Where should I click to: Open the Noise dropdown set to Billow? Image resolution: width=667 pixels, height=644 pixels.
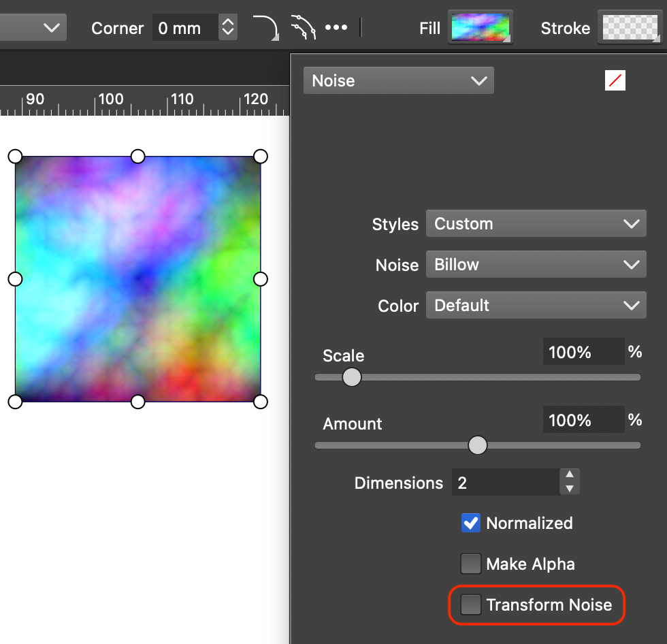pos(536,264)
